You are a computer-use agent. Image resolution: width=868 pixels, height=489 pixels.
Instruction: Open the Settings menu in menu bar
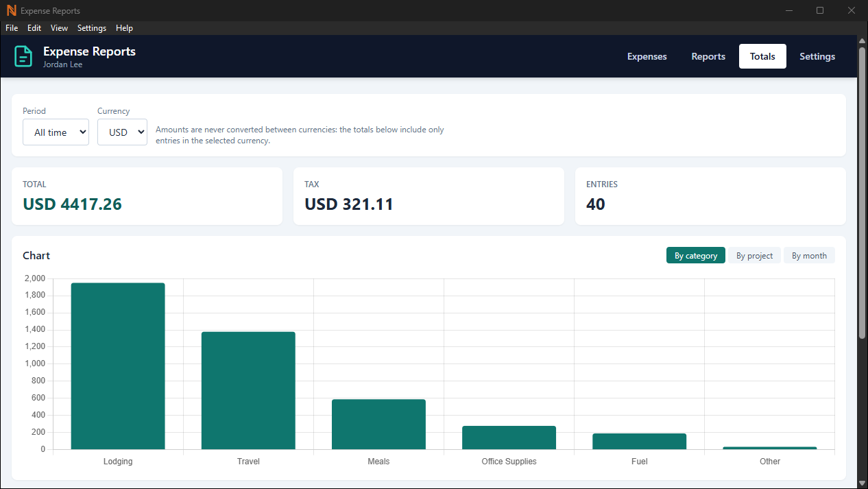(92, 28)
